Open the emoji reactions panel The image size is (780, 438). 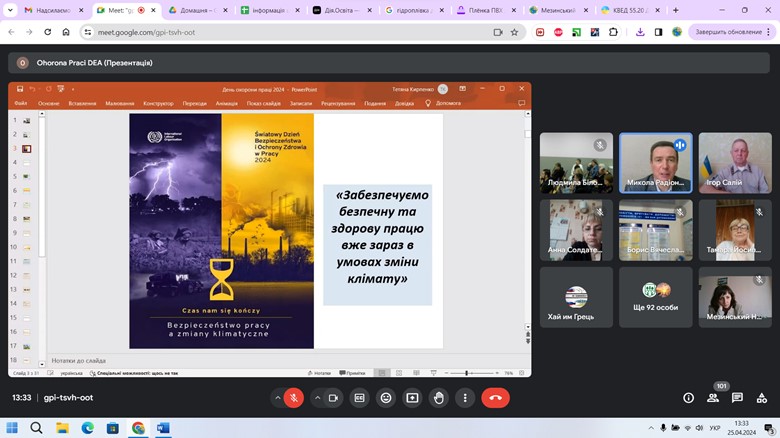click(386, 398)
